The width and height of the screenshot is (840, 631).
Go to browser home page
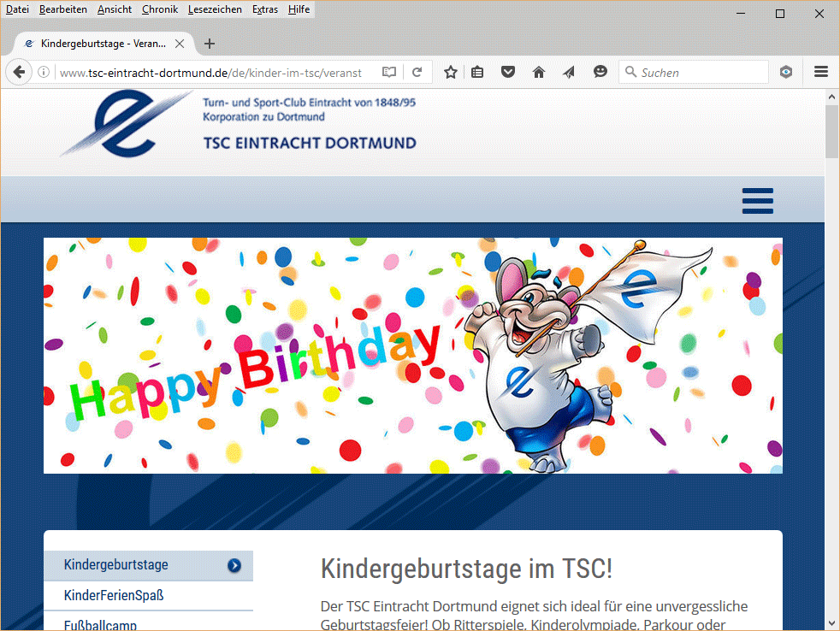point(538,72)
